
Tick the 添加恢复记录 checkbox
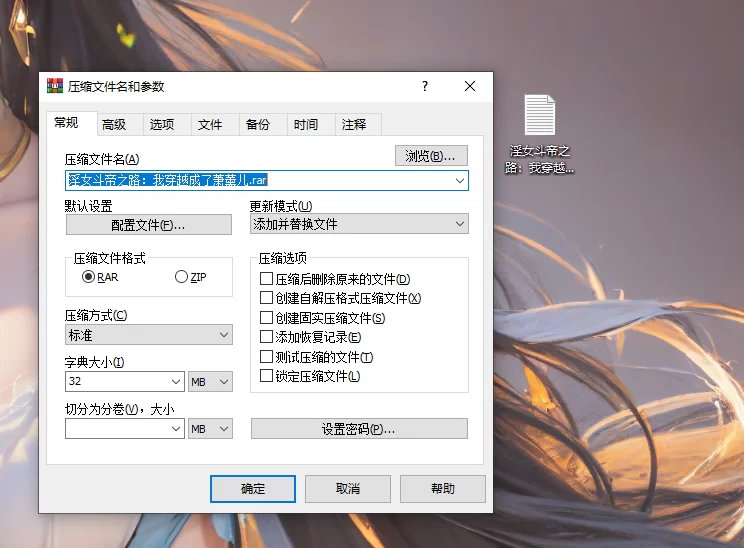pyautogui.click(x=266, y=337)
